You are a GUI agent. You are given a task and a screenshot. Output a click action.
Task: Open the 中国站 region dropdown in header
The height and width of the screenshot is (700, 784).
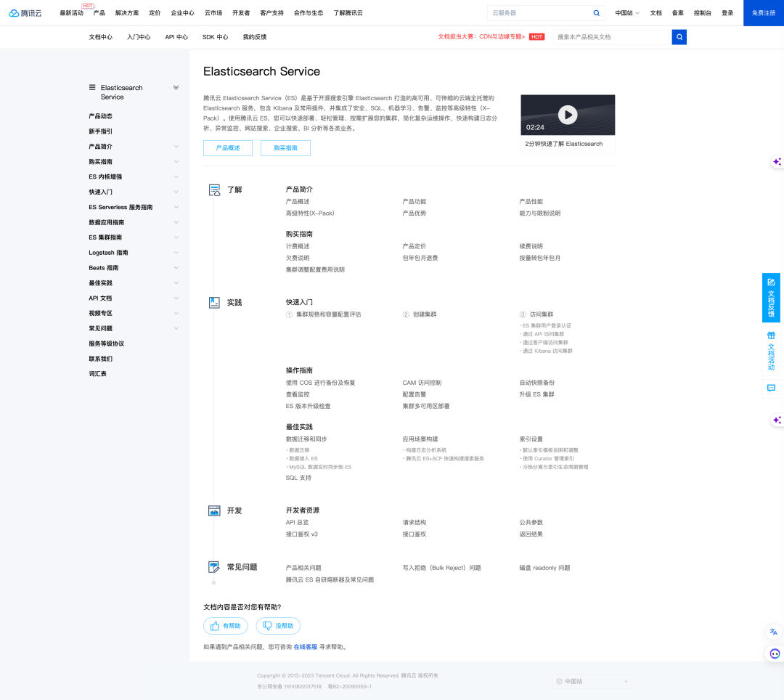(627, 13)
